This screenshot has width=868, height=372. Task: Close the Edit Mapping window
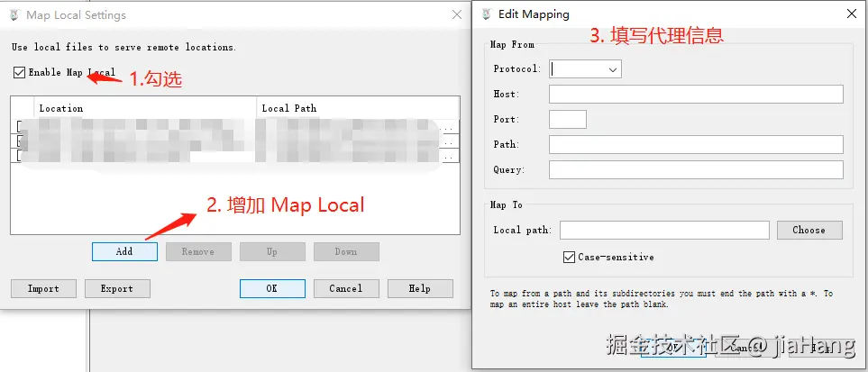(852, 14)
